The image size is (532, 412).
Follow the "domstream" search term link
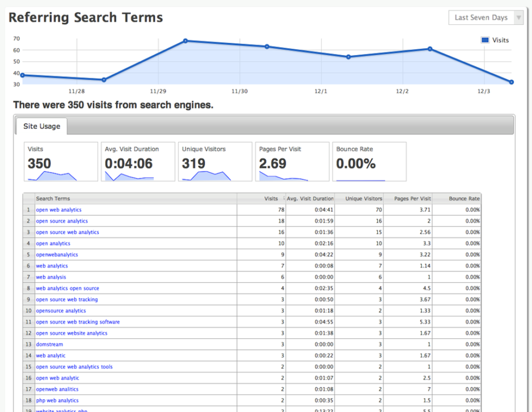click(49, 344)
